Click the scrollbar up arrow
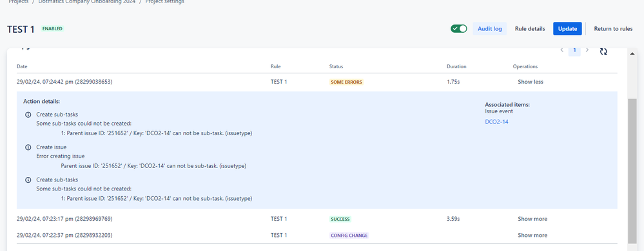 (x=632, y=53)
